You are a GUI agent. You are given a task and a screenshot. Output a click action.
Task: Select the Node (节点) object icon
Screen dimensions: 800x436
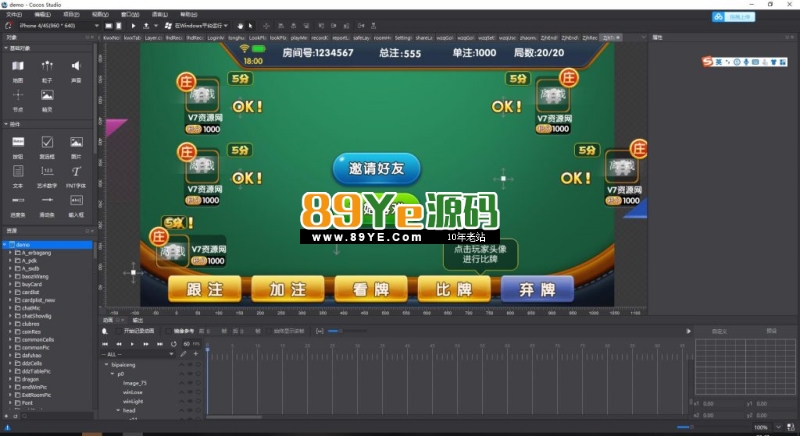click(18, 95)
